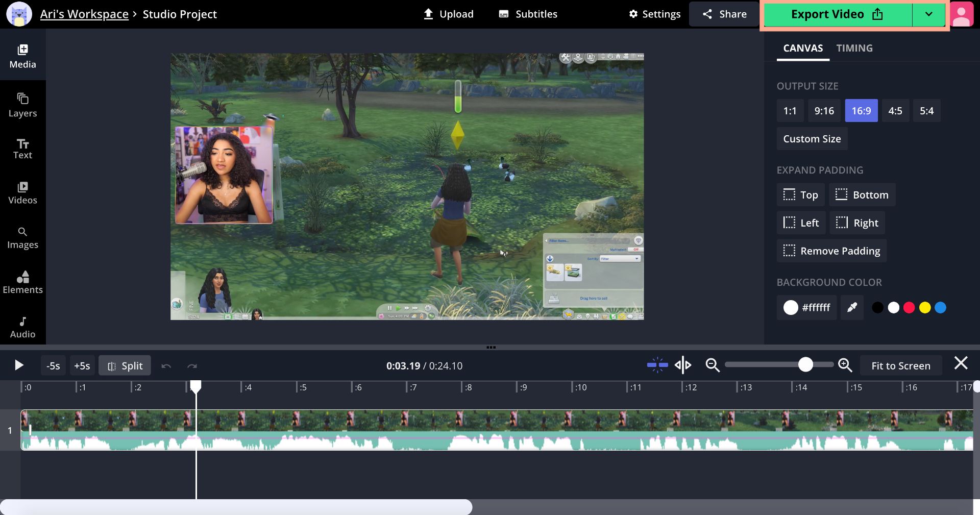Edit the background color hex field
The height and width of the screenshot is (515, 980).
pos(807,307)
